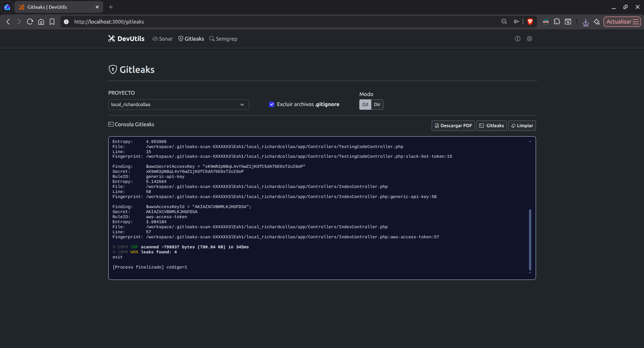The height and width of the screenshot is (348, 644).
Task: Open the Semgrep page
Action: [x=223, y=39]
